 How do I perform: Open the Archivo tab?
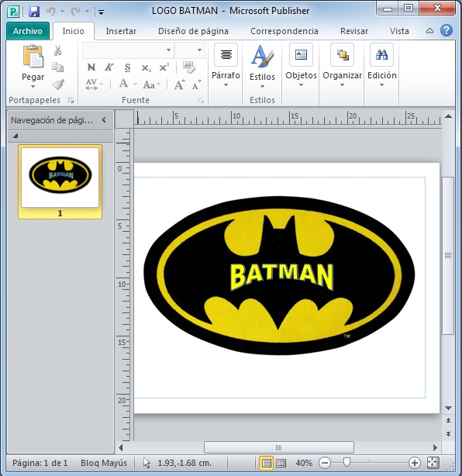pyautogui.click(x=28, y=31)
